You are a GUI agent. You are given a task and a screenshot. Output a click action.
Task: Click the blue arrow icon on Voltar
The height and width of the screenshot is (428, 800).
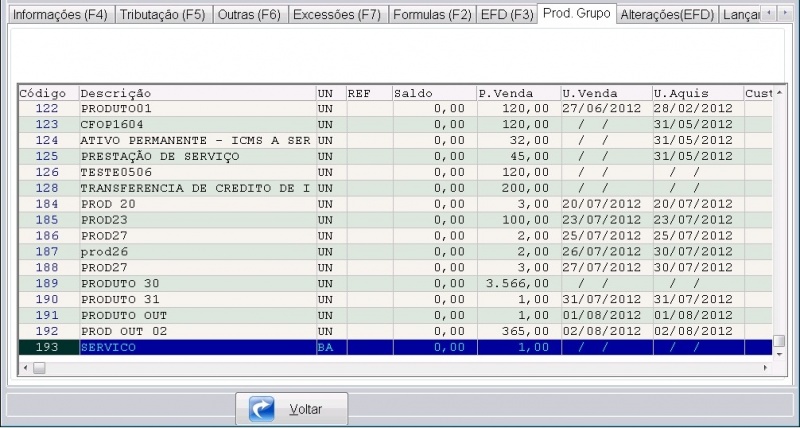click(262, 409)
